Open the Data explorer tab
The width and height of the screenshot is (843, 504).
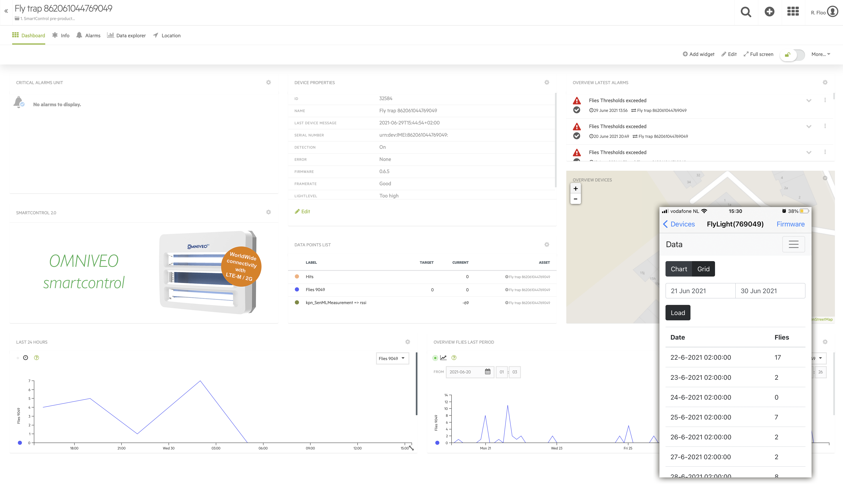click(126, 35)
